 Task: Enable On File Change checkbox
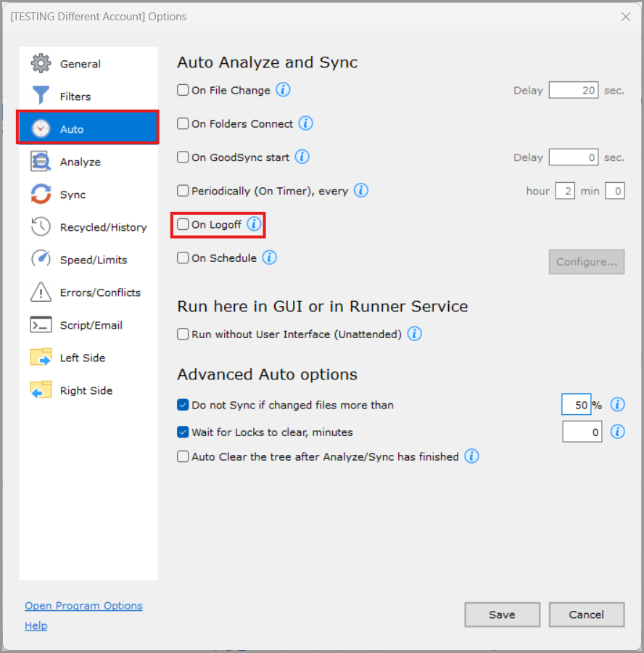coord(183,90)
